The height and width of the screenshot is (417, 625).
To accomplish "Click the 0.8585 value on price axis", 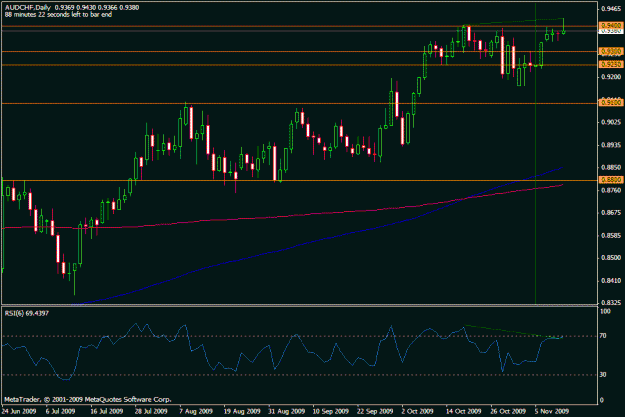I will coord(611,235).
